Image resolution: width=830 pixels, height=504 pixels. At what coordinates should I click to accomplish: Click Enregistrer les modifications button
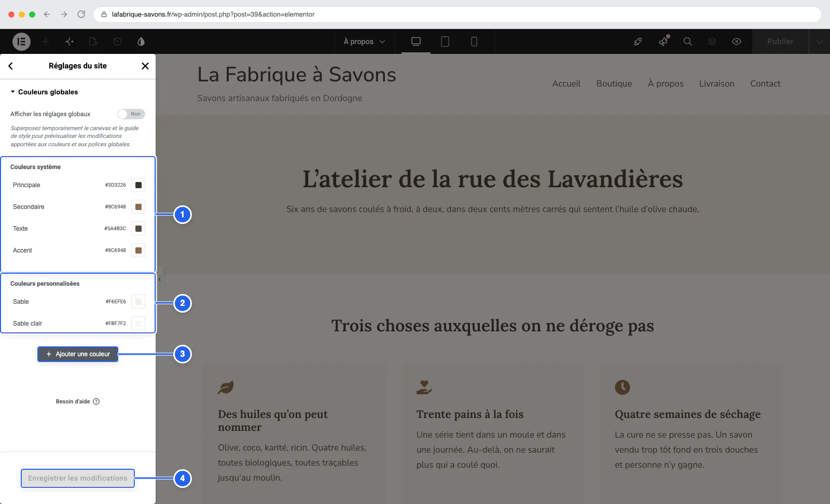pyautogui.click(x=78, y=478)
